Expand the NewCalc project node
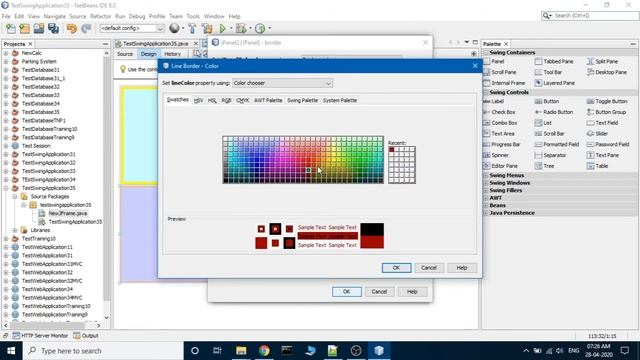 pyautogui.click(x=6, y=53)
